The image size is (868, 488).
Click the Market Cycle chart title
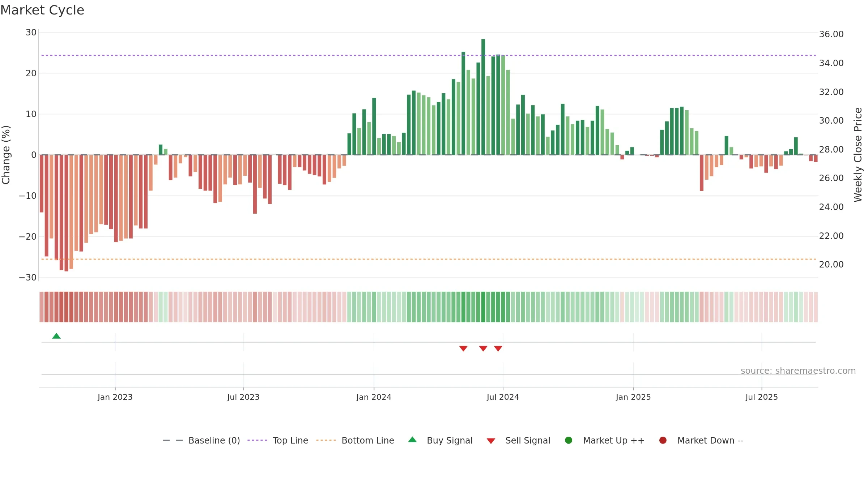pos(42,10)
